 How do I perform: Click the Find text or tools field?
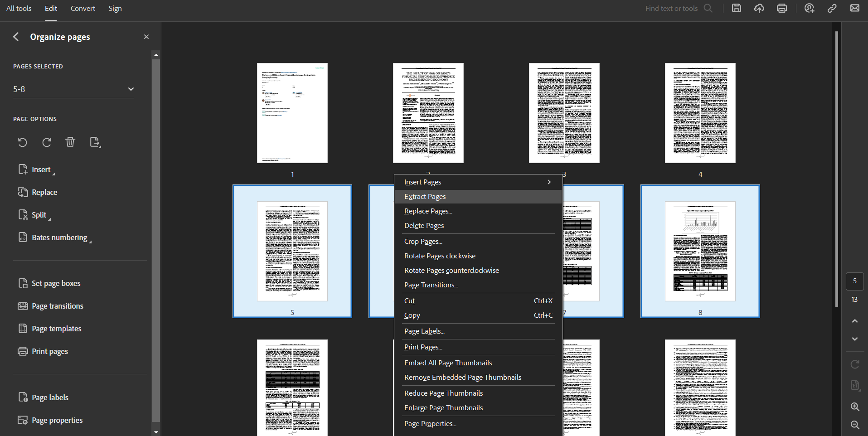(x=671, y=9)
